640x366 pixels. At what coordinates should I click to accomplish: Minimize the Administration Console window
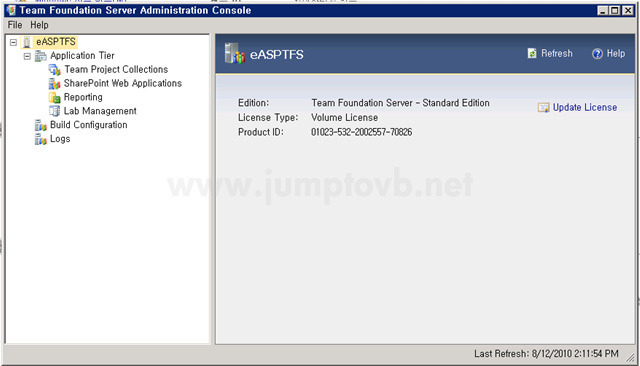(x=603, y=11)
